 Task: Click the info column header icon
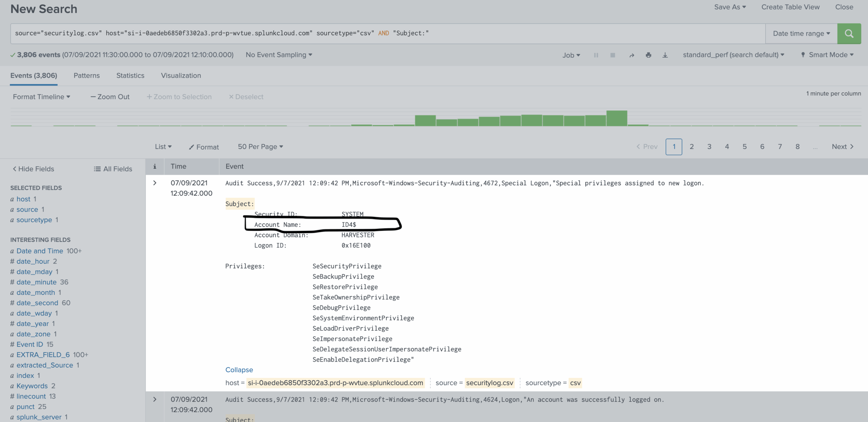(155, 167)
